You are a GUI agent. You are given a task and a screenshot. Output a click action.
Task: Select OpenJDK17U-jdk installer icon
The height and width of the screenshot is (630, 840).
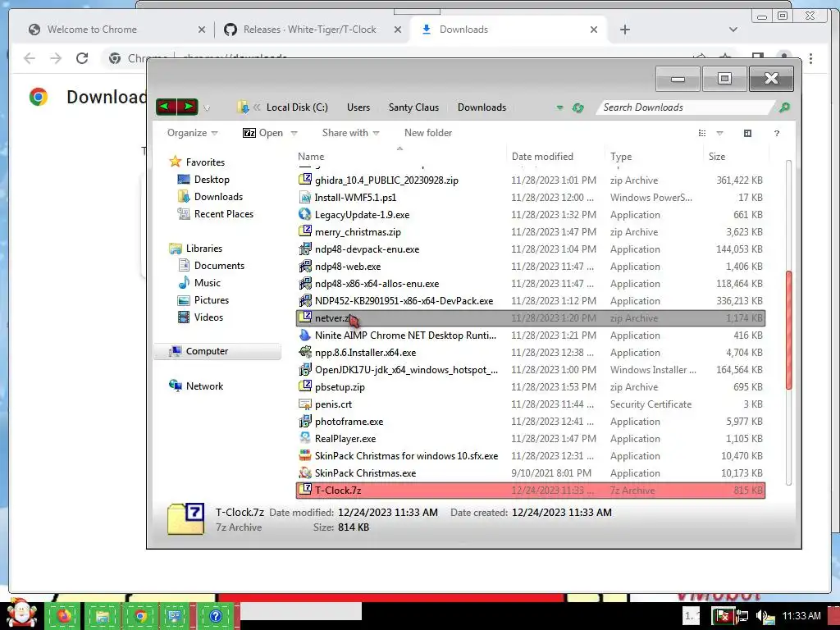(x=305, y=369)
